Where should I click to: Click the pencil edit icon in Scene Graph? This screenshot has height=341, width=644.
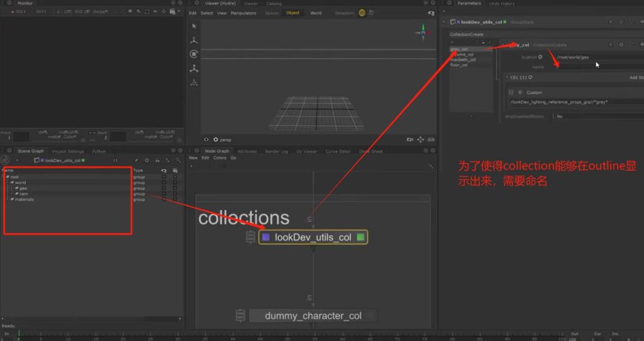(x=136, y=160)
